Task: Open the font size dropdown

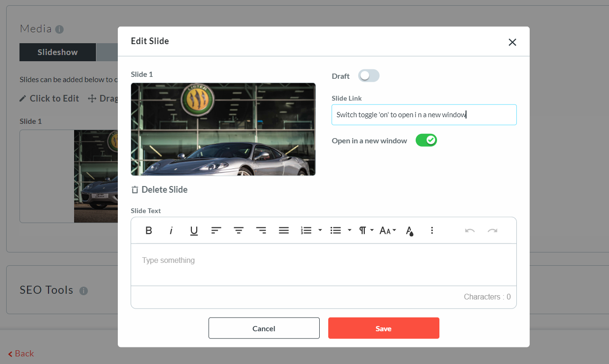Action: (388, 231)
